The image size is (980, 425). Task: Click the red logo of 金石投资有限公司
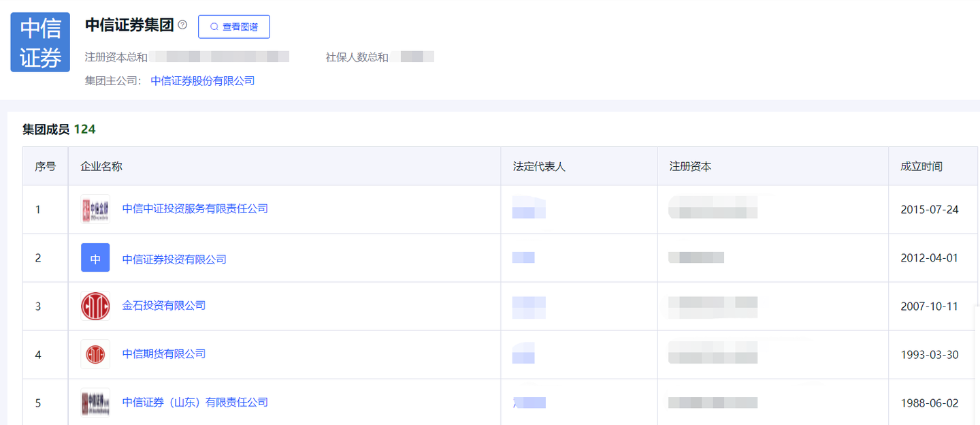pyautogui.click(x=95, y=306)
